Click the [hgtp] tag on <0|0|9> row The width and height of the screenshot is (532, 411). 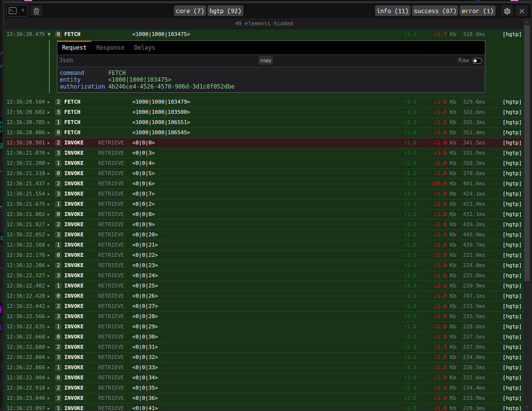pos(512,225)
